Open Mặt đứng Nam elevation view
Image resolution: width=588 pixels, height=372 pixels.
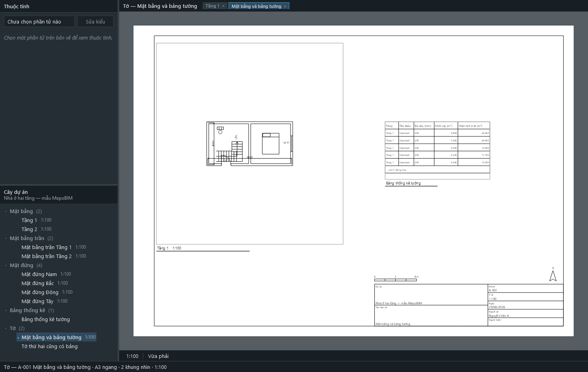pyautogui.click(x=39, y=274)
